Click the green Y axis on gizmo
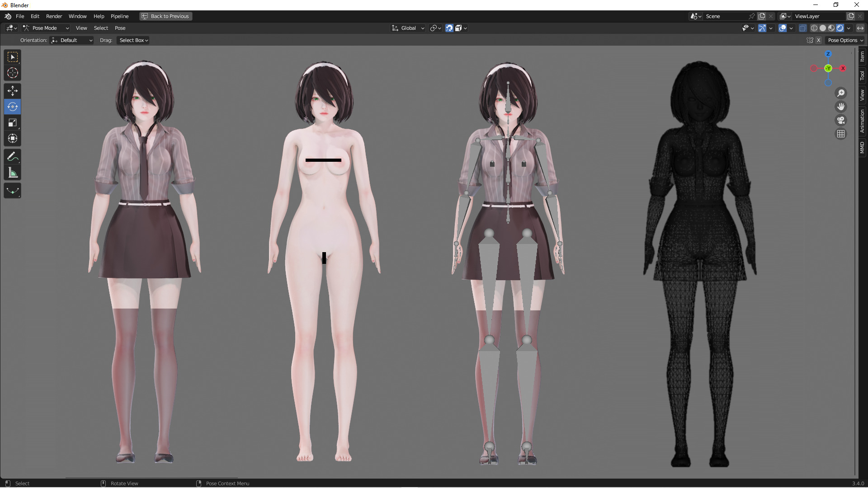The height and width of the screenshot is (488, 868). click(828, 68)
